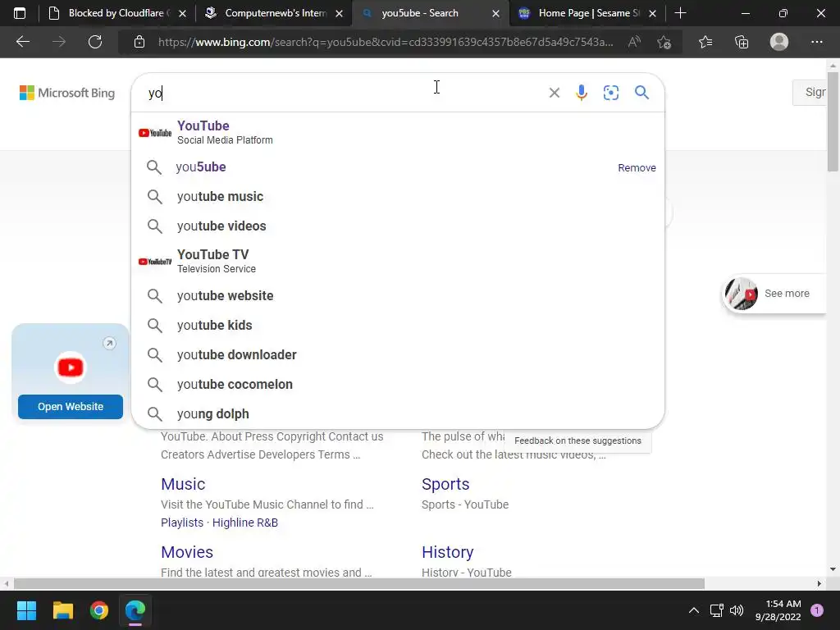Click the Bing search text field

coord(343,94)
